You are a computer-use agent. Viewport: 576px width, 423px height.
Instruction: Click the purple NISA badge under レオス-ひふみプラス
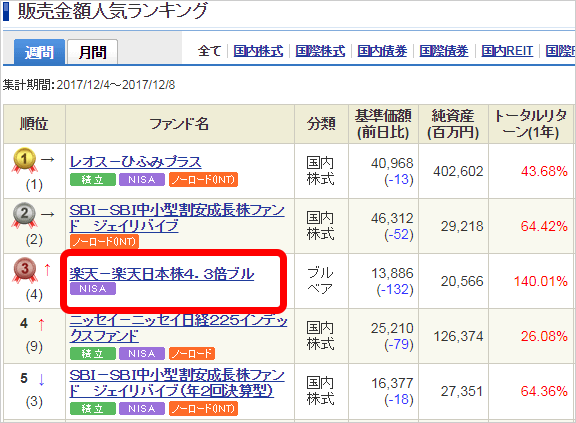tap(142, 180)
